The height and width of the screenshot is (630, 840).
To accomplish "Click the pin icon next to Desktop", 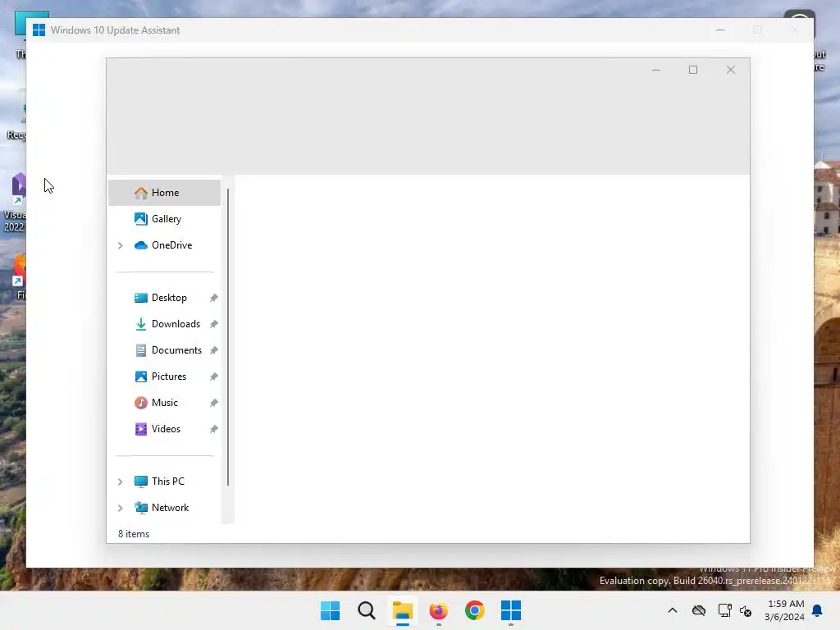I will tap(214, 298).
